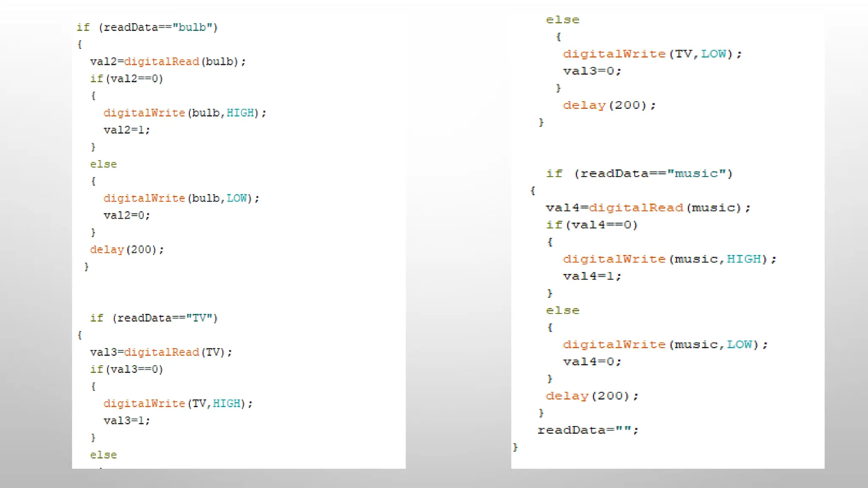Click digitalWrite(music,HIGH); line
The image size is (868, 488).
point(669,259)
